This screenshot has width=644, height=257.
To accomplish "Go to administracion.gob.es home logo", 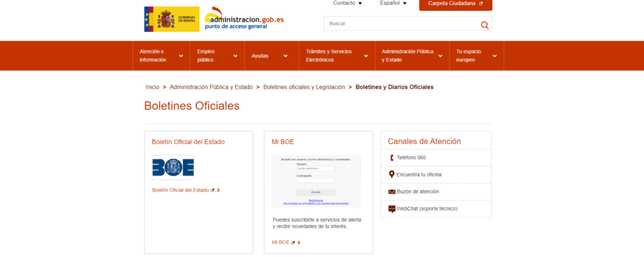I will click(x=244, y=18).
